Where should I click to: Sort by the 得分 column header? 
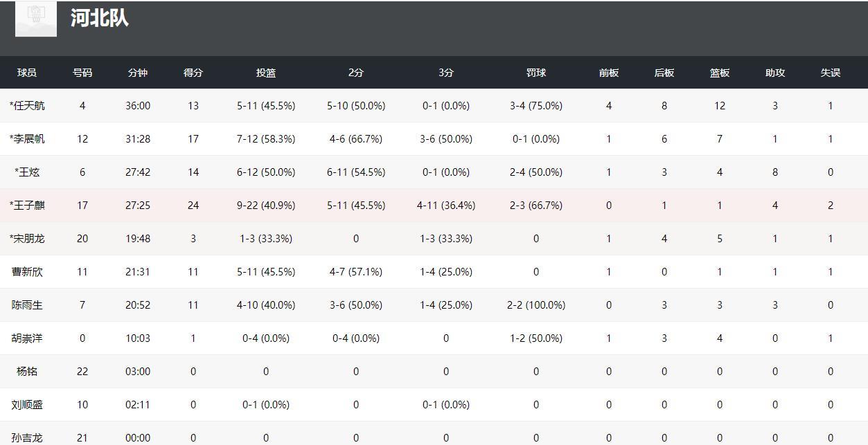tap(193, 73)
